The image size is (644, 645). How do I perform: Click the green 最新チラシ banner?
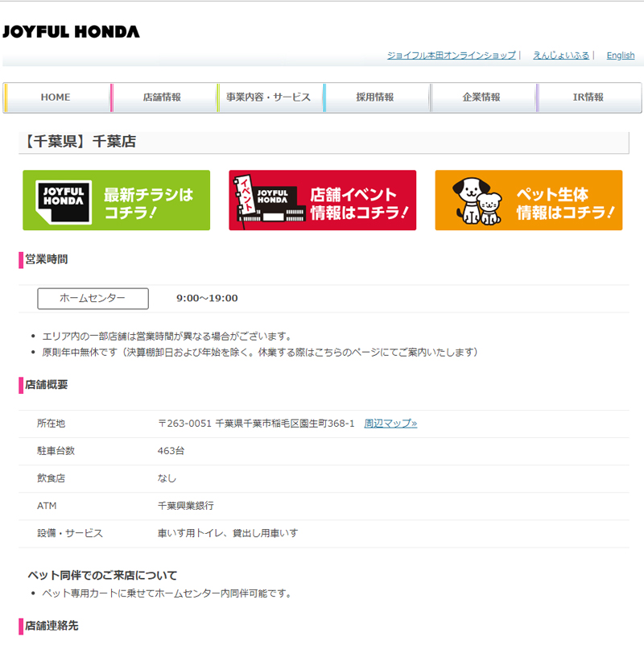117,201
